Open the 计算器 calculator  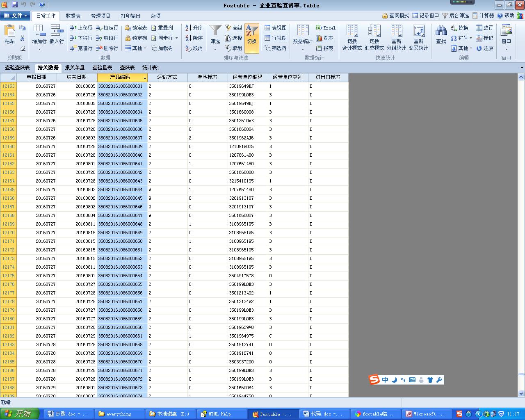click(483, 16)
